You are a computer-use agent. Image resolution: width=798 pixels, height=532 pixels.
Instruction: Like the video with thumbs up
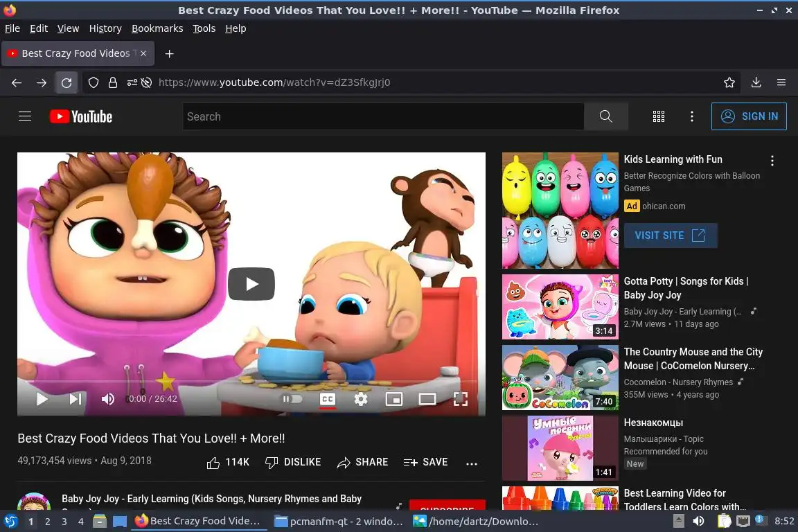pos(228,462)
